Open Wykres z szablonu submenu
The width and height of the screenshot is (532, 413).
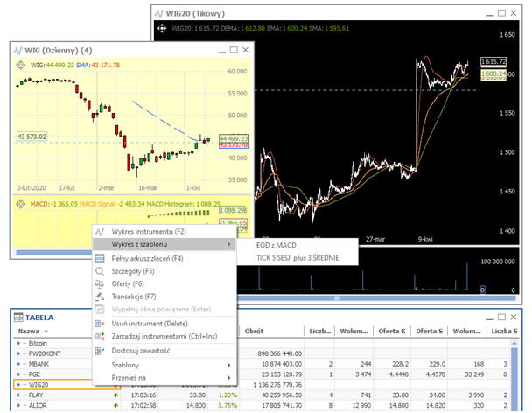coord(164,244)
